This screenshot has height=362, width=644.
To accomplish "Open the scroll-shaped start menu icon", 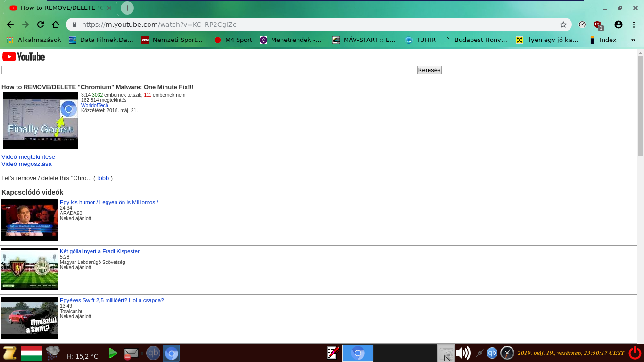I will [9, 353].
